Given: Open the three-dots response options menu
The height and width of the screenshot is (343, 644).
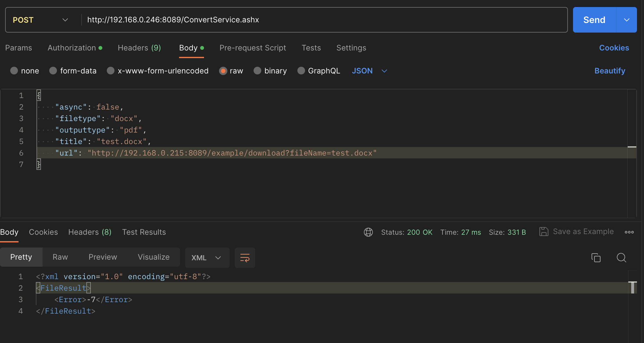Looking at the screenshot, I should tap(629, 232).
